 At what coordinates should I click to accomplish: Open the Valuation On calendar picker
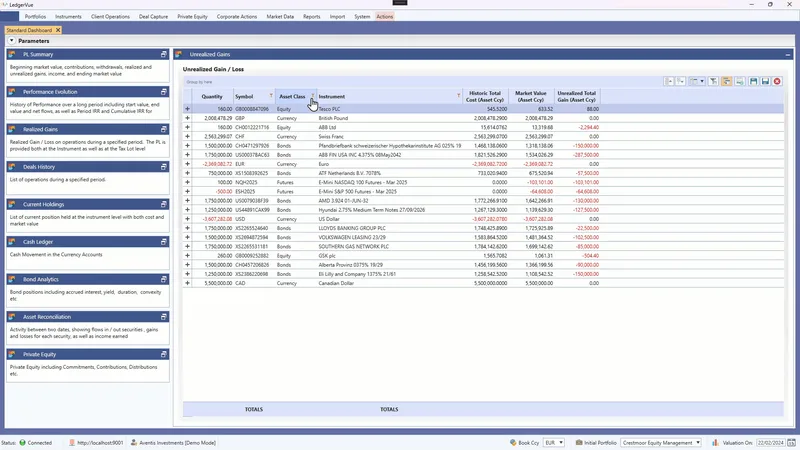coord(791,442)
